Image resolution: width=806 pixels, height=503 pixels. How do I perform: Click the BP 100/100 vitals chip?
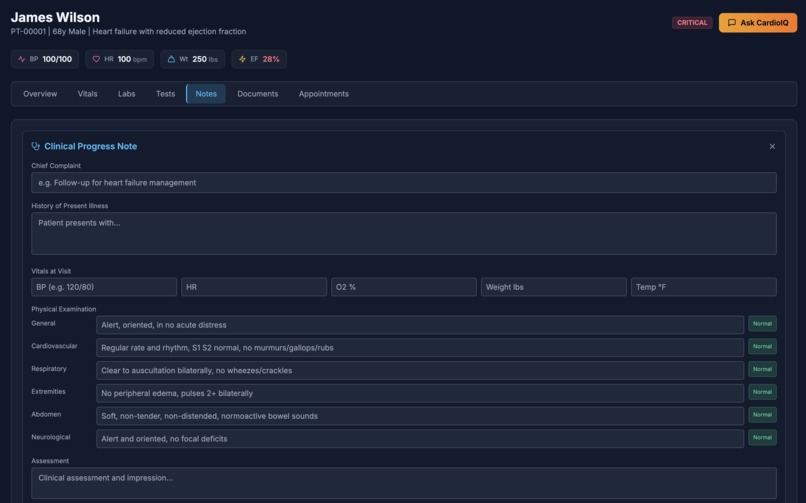click(x=45, y=59)
